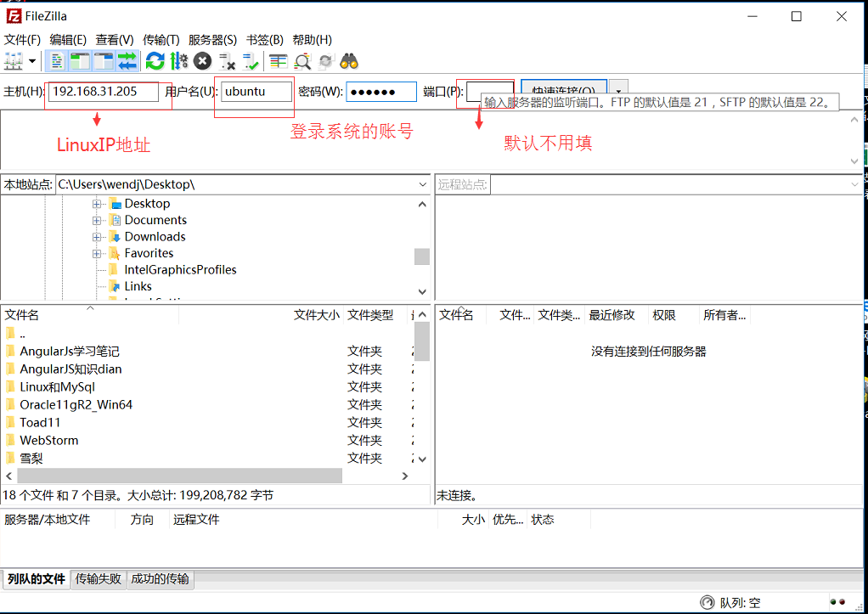Image resolution: width=868 pixels, height=614 pixels.
Task: Select the Desktop folder in tree
Action: point(147,204)
